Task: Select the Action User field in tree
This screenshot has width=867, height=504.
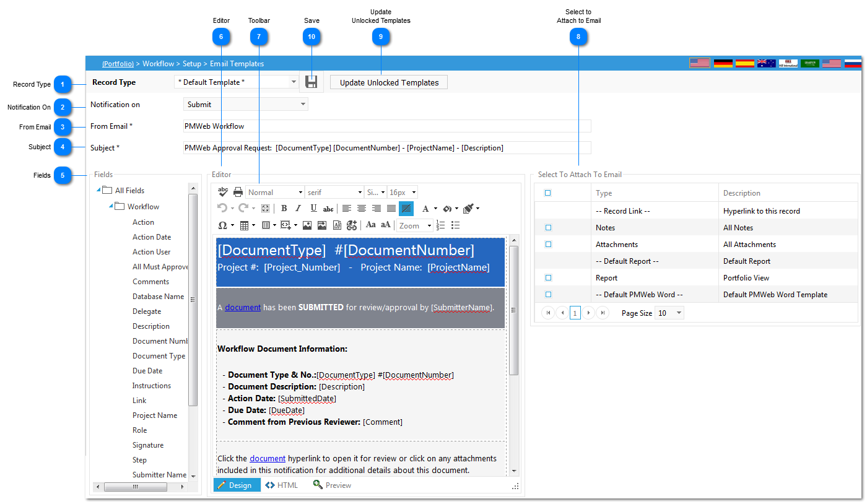Action: pos(152,252)
